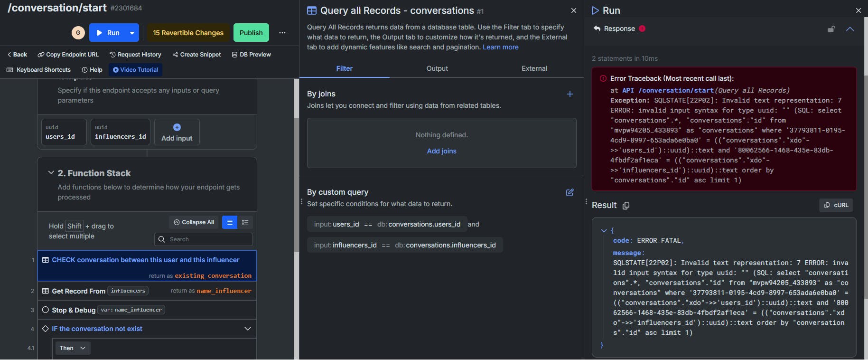Click the lock icon in Response header
868x360 pixels.
[x=831, y=29]
